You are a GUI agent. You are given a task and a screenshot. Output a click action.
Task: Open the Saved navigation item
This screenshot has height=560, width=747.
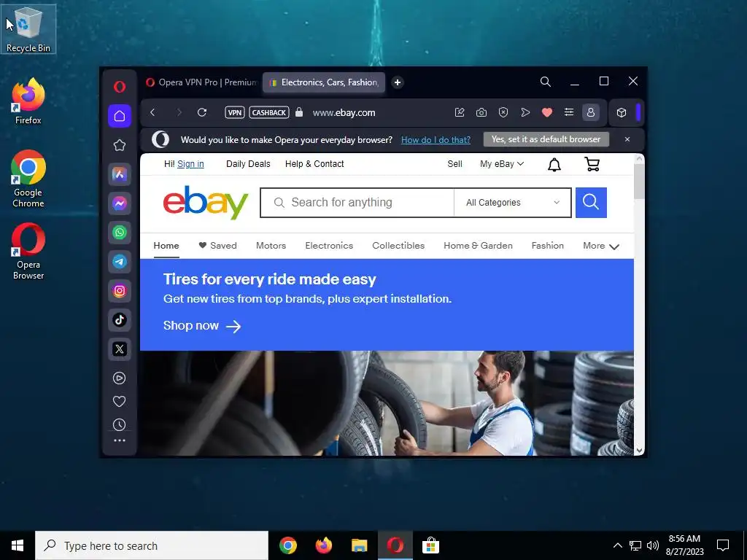coord(217,246)
